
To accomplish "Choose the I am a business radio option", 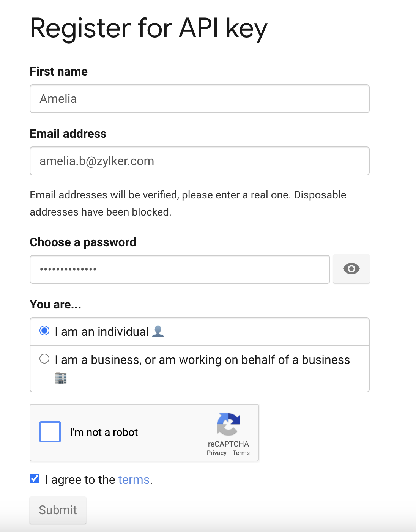I will coord(44,359).
